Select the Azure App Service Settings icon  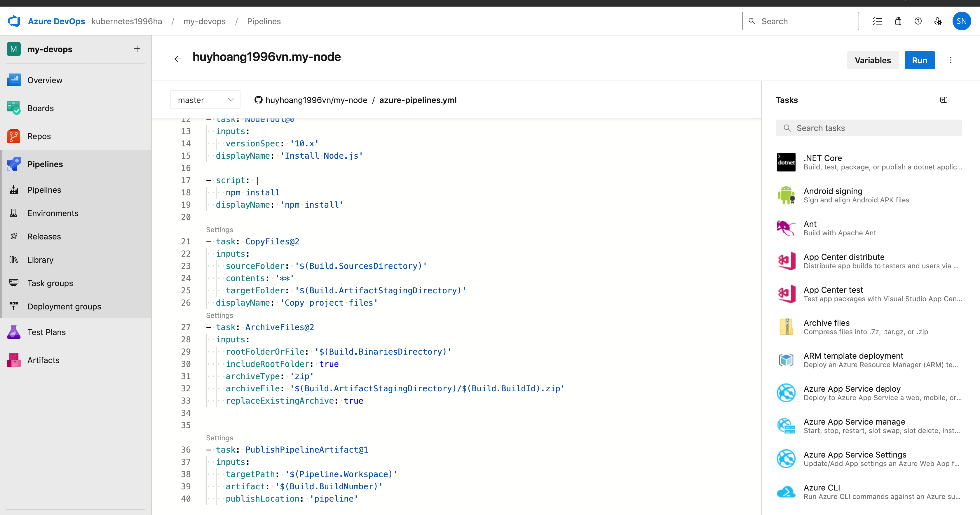tap(786, 459)
